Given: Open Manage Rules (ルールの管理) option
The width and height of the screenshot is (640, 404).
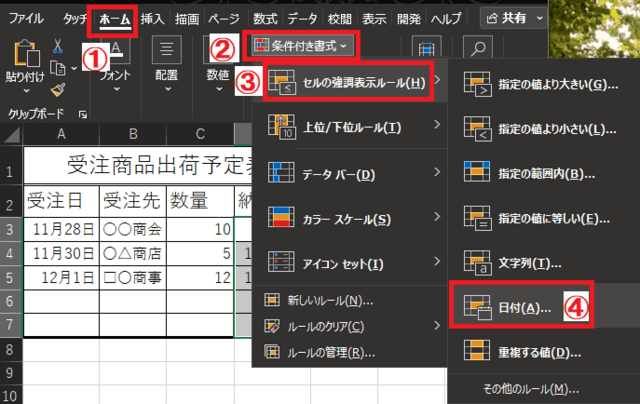Looking at the screenshot, I should 330,351.
